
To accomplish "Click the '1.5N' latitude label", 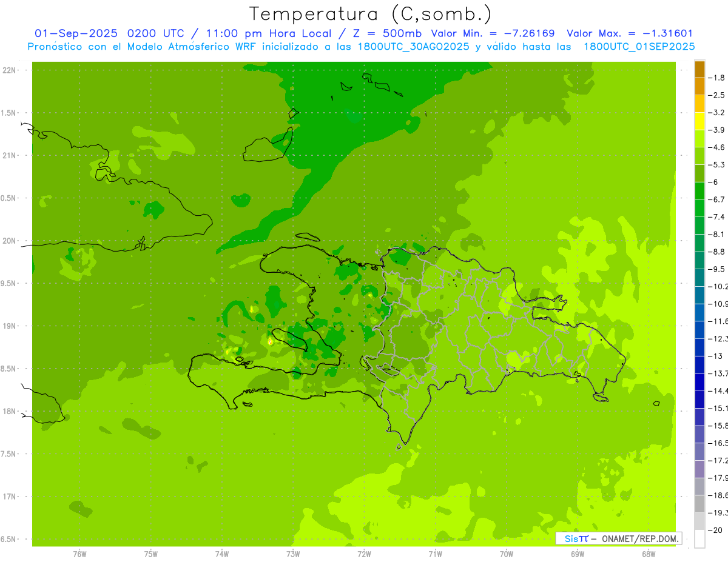I will coord(7,113).
